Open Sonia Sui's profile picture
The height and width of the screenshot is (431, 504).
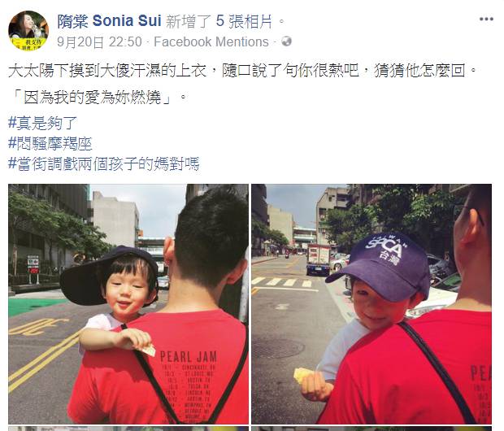tap(28, 31)
